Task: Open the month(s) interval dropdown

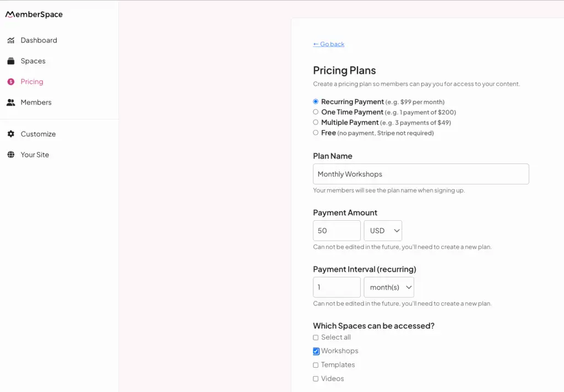Action: [x=389, y=287]
